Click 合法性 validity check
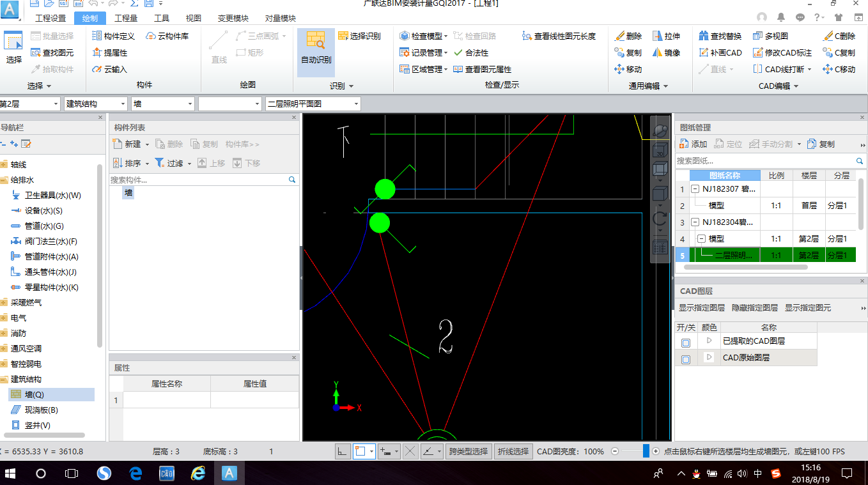Screen dimensions: 868x485 tap(471, 52)
